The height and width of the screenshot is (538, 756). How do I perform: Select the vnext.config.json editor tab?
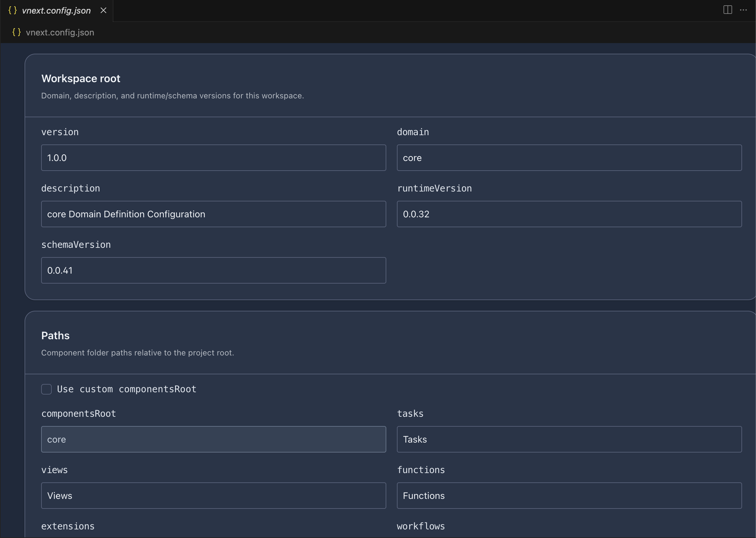point(56,11)
